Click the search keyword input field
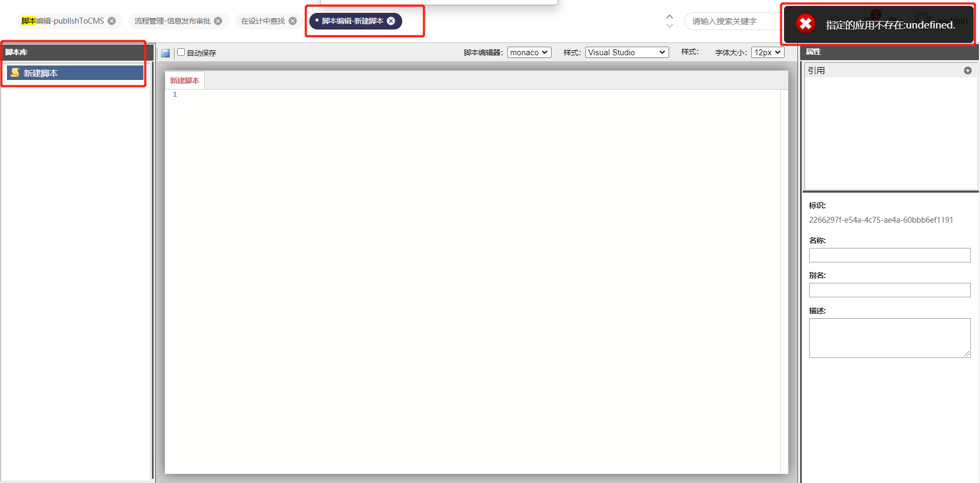The image size is (980, 483). coord(733,21)
